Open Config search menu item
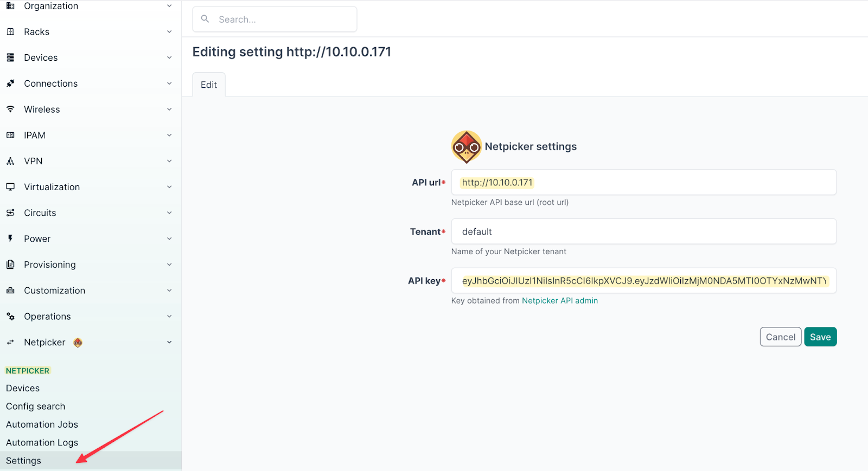 coord(35,407)
